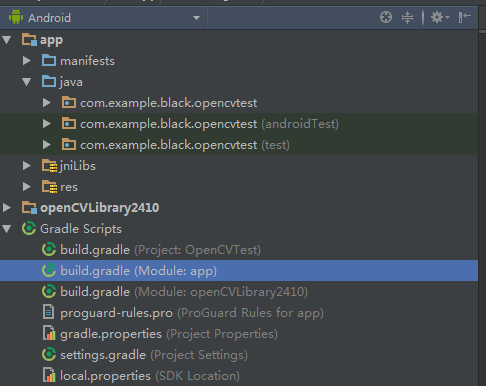Click the Gradle Scripts gradle icon
The height and width of the screenshot is (386, 486).
click(x=29, y=228)
